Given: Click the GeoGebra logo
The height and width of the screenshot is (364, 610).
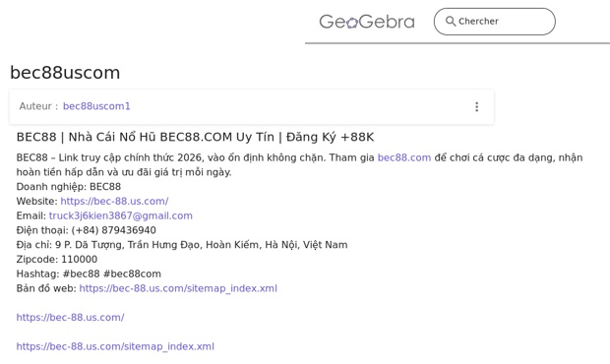Looking at the screenshot, I should pos(367,22).
